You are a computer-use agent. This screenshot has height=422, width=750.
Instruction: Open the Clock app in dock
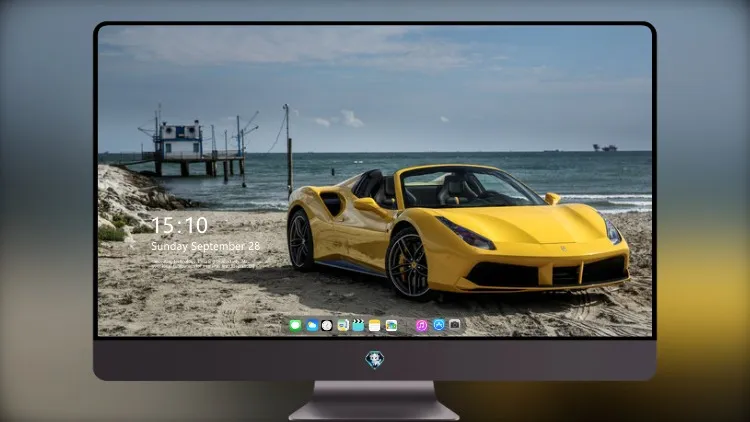(327, 326)
